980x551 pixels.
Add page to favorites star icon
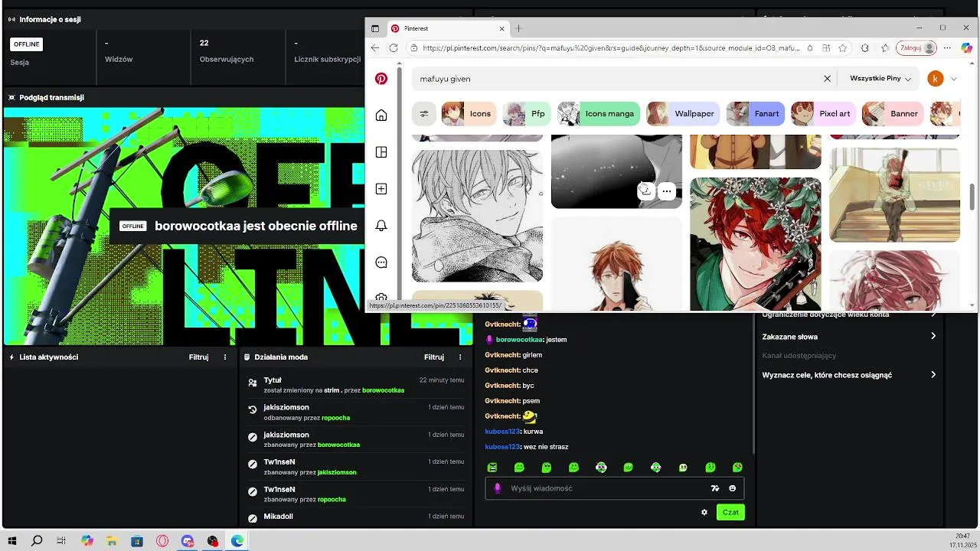(x=843, y=47)
